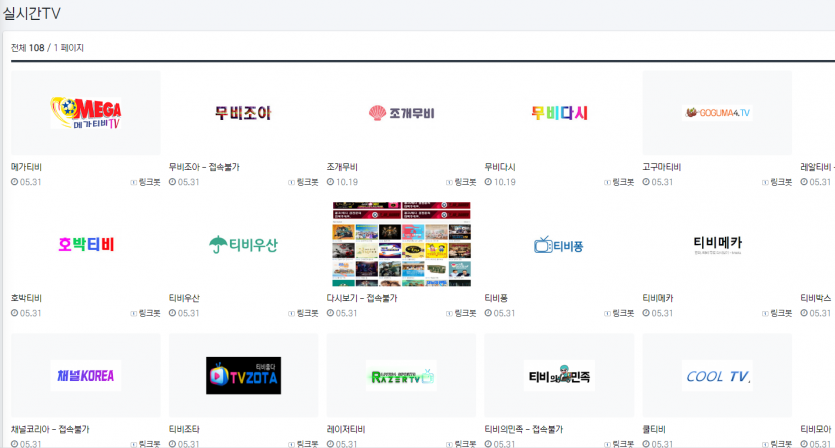Click 링크봇 author under 호박티비

(x=149, y=313)
